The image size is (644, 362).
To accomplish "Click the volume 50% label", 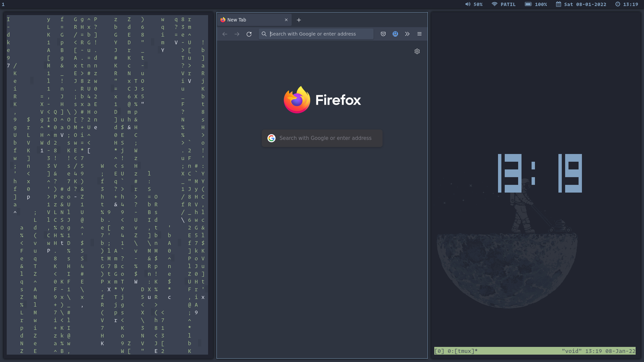I will pos(478,4).
